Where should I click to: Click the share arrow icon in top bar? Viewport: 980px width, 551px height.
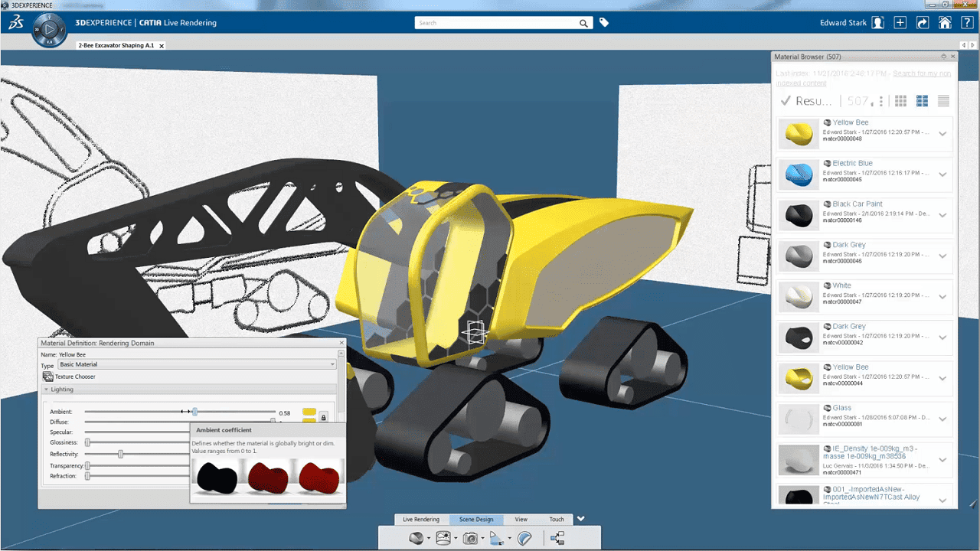923,23
